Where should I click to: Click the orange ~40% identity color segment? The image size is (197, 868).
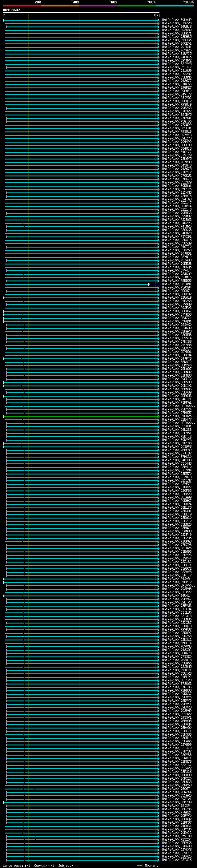tap(61, 6)
